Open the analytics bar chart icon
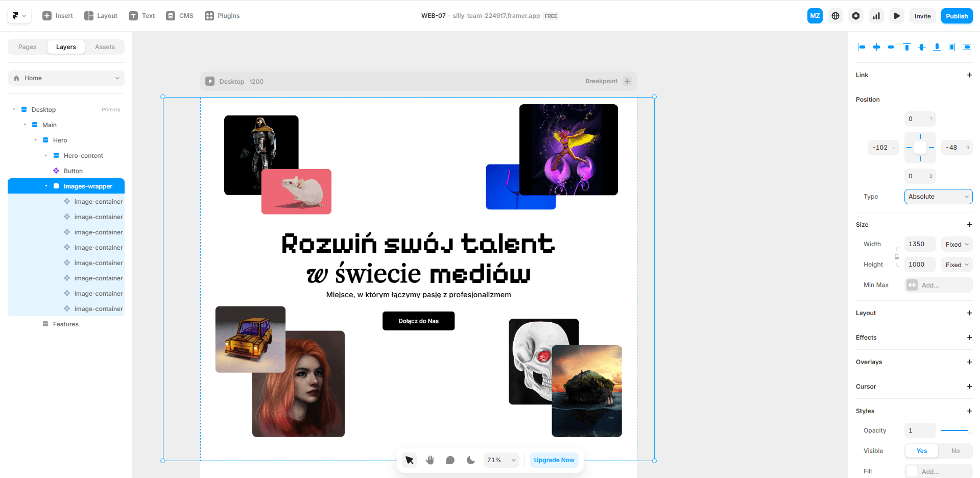Screen dimensions: 980x478 pyautogui.click(x=876, y=16)
